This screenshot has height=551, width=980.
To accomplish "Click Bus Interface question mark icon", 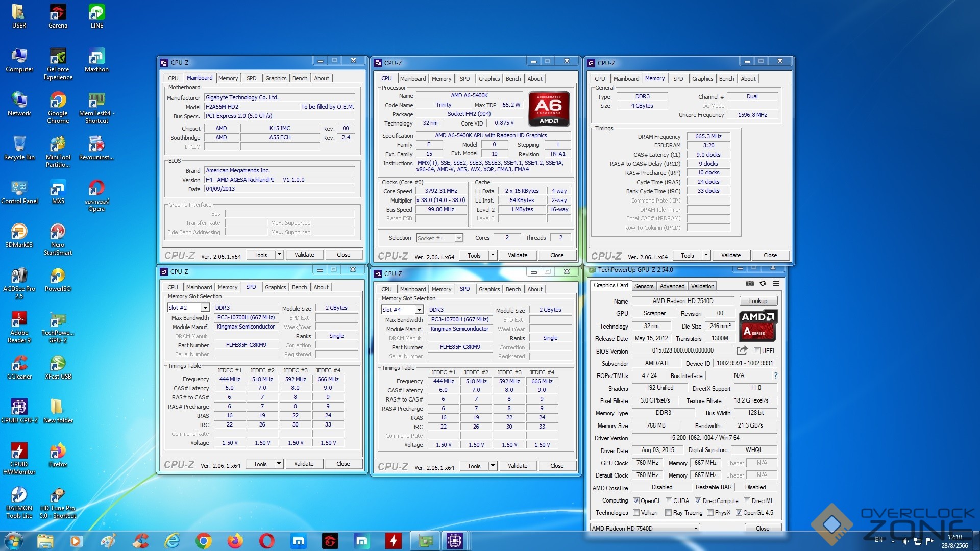I will 775,375.
